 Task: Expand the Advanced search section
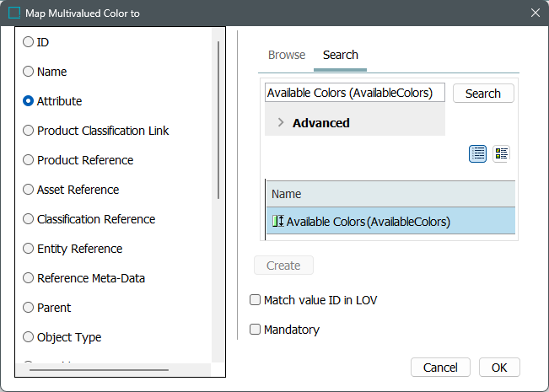pyautogui.click(x=281, y=122)
